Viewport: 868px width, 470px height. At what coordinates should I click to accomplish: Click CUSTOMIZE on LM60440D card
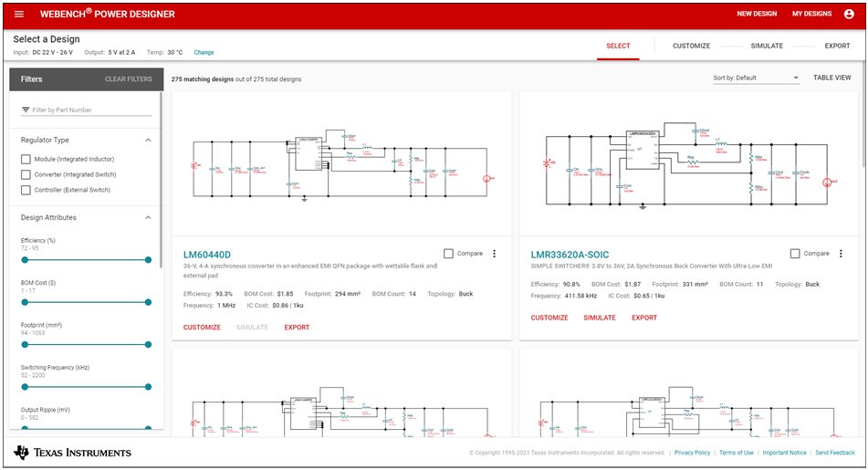(x=202, y=328)
